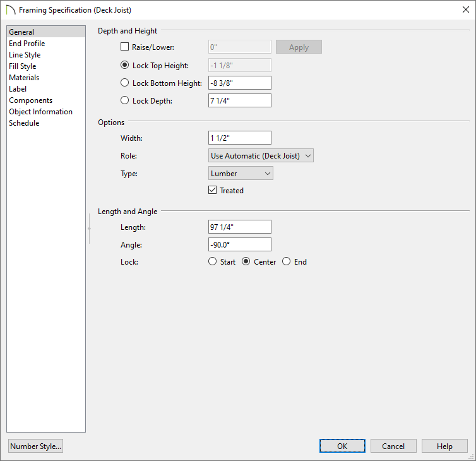Choose the Center lock option
Screen dimensions: 476x461
tap(246, 261)
